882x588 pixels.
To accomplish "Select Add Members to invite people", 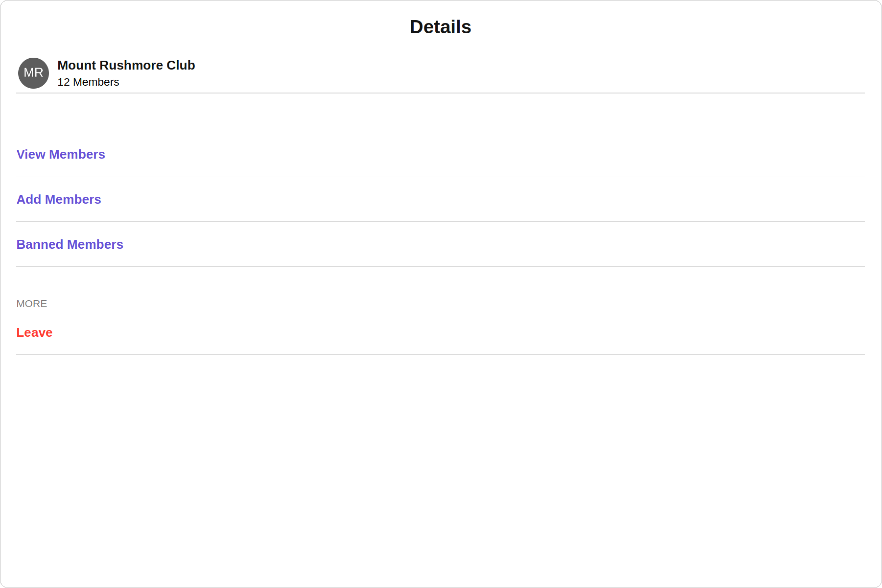I will [59, 199].
